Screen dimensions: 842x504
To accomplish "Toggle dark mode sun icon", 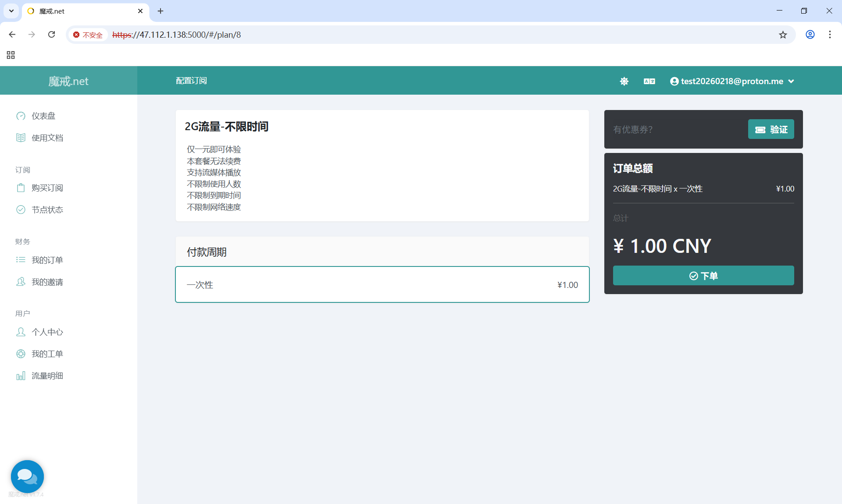I will pos(624,81).
